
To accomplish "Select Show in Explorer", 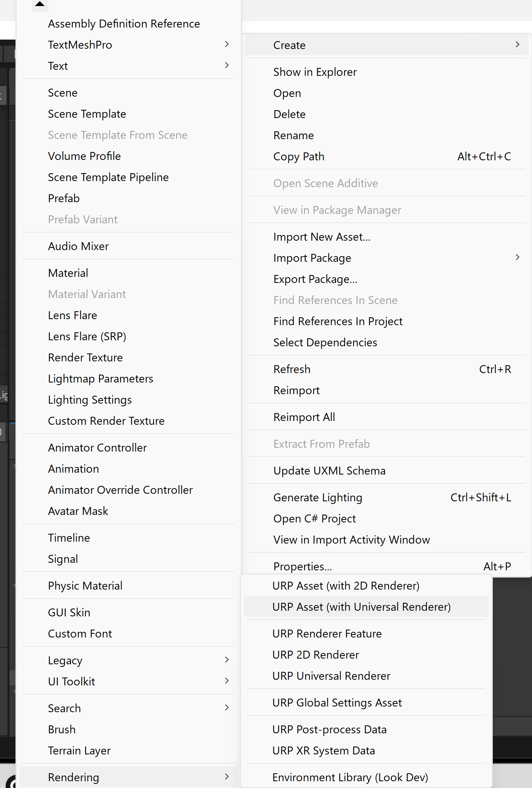I will point(315,72).
